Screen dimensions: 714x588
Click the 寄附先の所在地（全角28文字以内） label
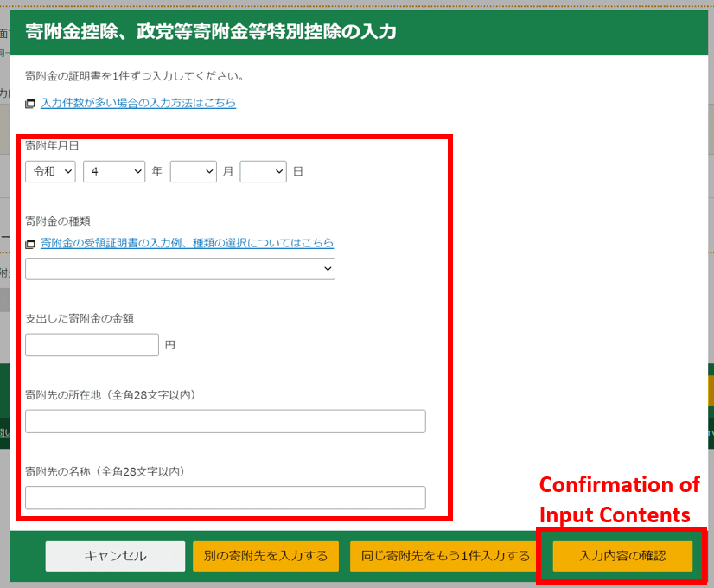click(111, 395)
